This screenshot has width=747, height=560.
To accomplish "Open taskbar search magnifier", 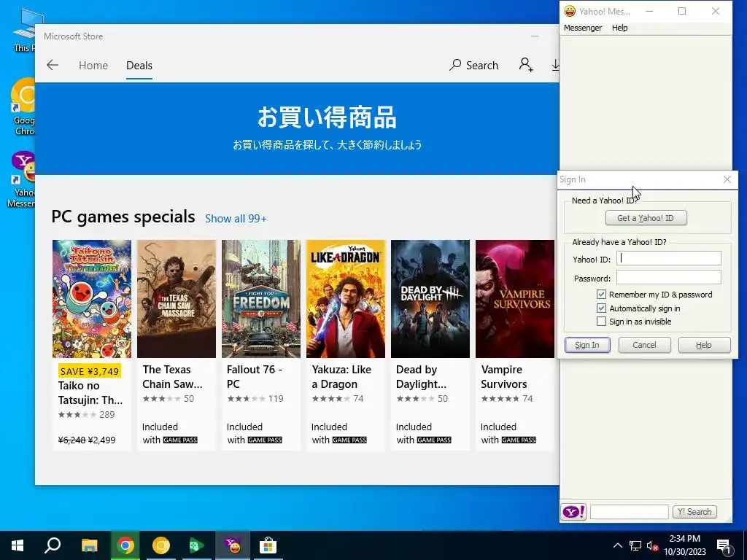I will tap(53, 545).
